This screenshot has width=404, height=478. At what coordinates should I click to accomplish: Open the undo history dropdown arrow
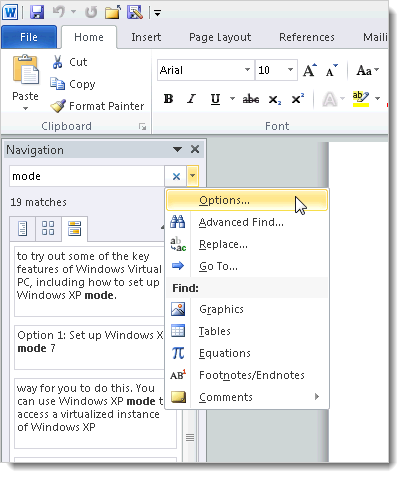tap(73, 12)
